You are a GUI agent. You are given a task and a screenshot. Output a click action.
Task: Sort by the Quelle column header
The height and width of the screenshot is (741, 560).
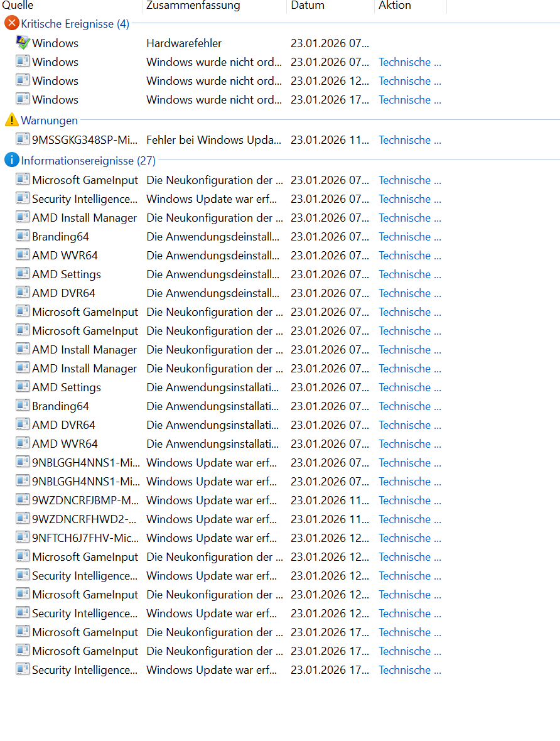tap(18, 5)
